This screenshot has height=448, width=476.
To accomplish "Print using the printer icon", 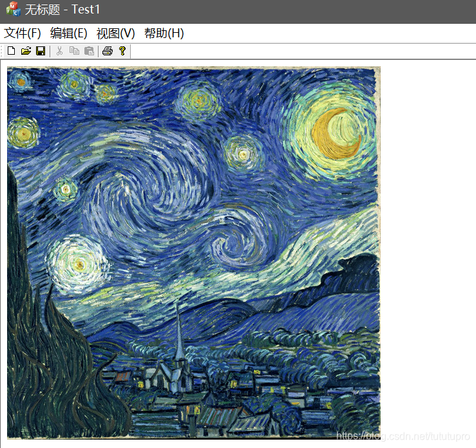I will [x=108, y=51].
